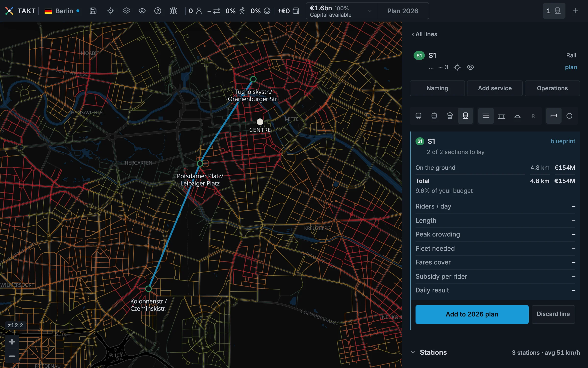Select the elevated viaduct alignment icon
Screen dimensions: 588x368
[x=502, y=116]
